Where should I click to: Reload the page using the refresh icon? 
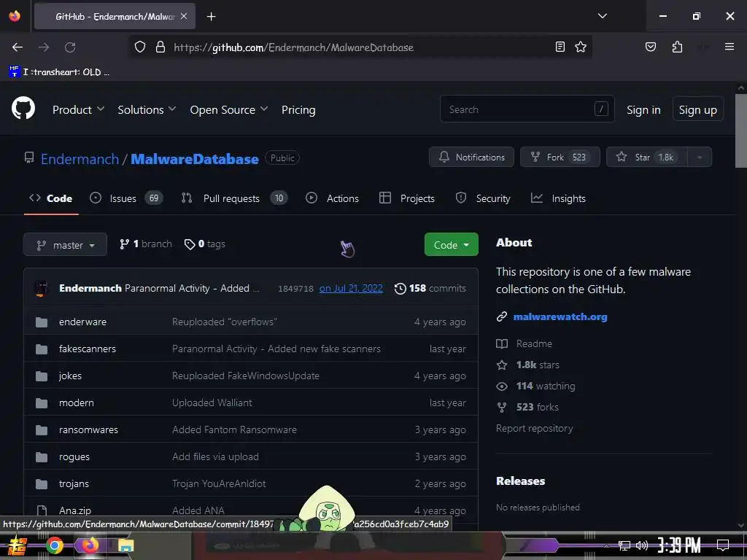pos(70,47)
